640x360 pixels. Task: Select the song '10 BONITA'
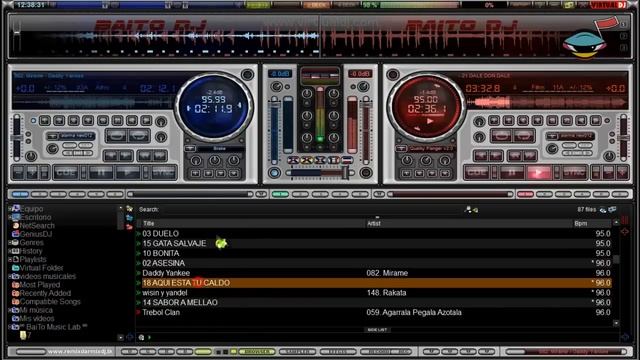coord(374,253)
